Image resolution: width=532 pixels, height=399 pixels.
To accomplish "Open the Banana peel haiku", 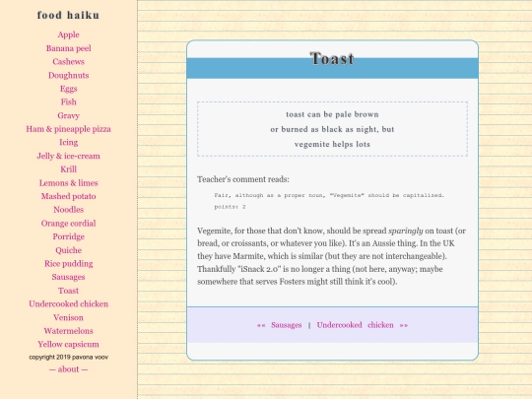I will [69, 48].
